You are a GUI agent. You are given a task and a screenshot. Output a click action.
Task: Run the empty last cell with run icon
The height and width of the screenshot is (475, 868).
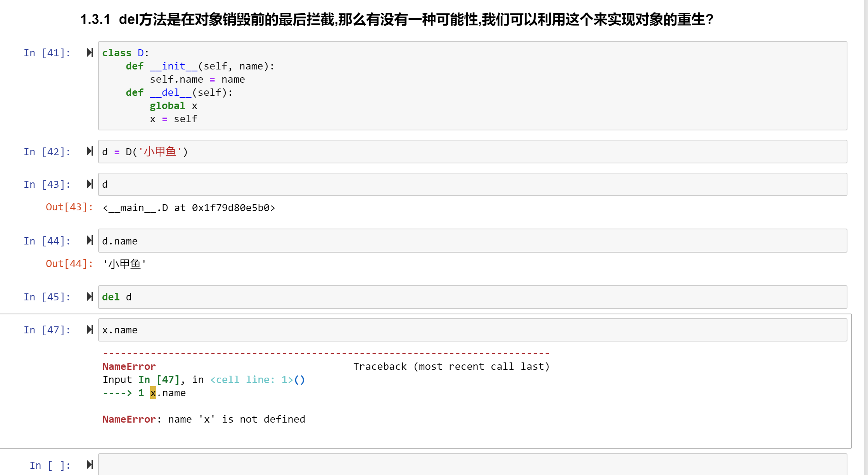pos(90,465)
